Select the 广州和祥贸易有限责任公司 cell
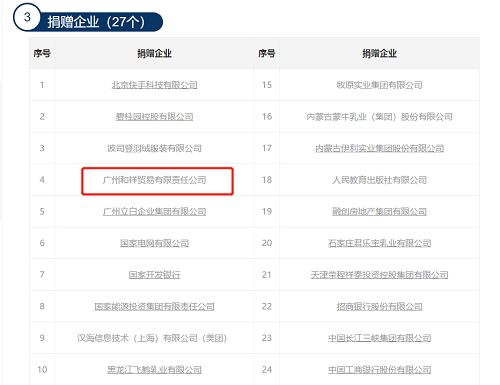500x385 pixels. [x=154, y=180]
